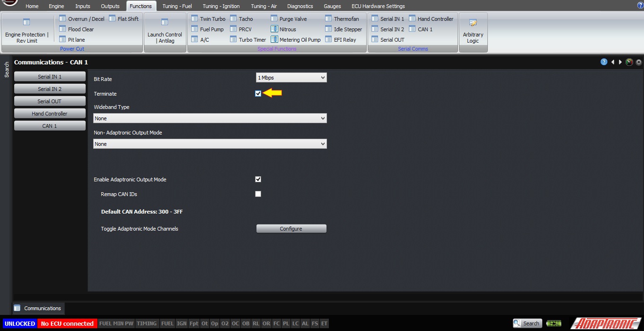
Task: Go to previous page arrow in panel header
Action: pyautogui.click(x=613, y=62)
